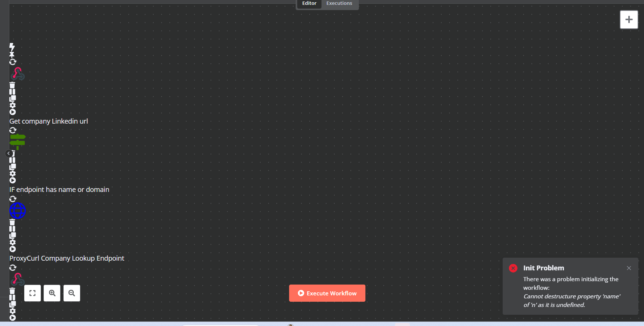Select the blue globe HTTP node

[18, 211]
